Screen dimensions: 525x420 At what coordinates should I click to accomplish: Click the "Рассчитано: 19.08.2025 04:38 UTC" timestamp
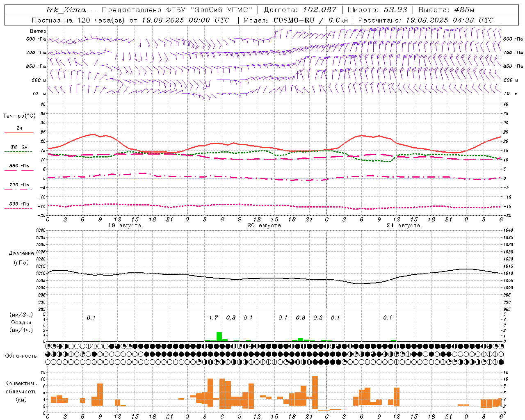point(426,20)
